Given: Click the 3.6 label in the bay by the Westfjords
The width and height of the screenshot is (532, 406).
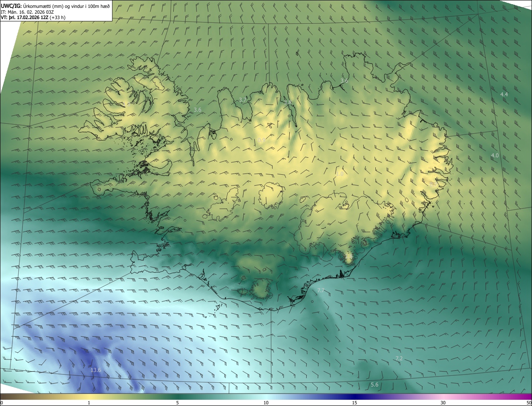Looking at the screenshot, I should coord(197,110).
